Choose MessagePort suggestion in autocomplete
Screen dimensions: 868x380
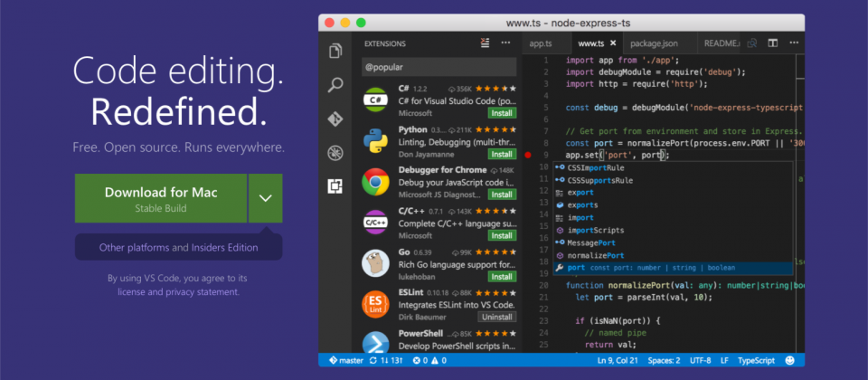coord(673,242)
